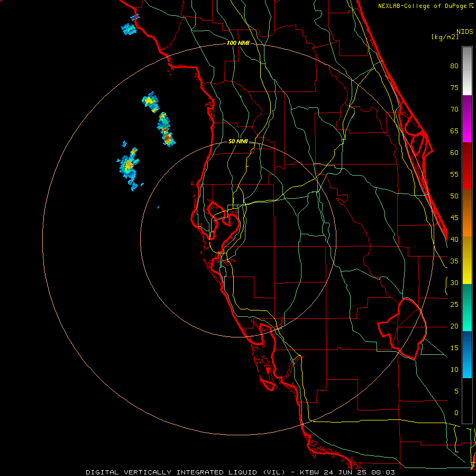Click the black bottom segment of color bar
This screenshot has width=476, height=476.
point(467,401)
